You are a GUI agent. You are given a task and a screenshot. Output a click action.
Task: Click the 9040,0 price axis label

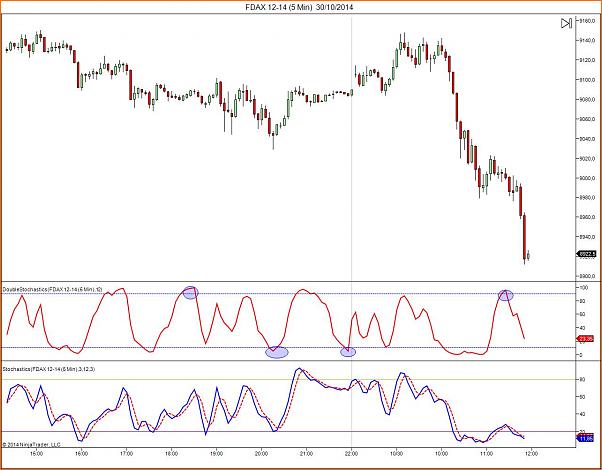[588, 139]
